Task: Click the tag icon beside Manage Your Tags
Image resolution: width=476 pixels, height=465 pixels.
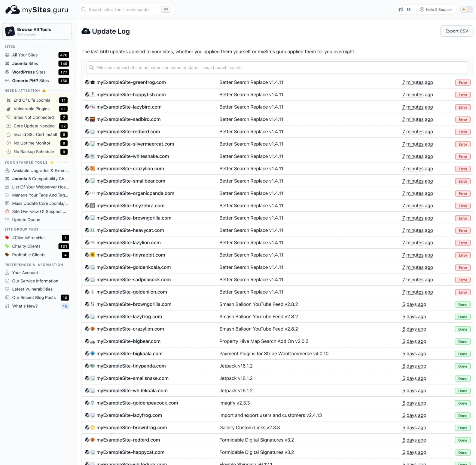Action: pos(7,195)
